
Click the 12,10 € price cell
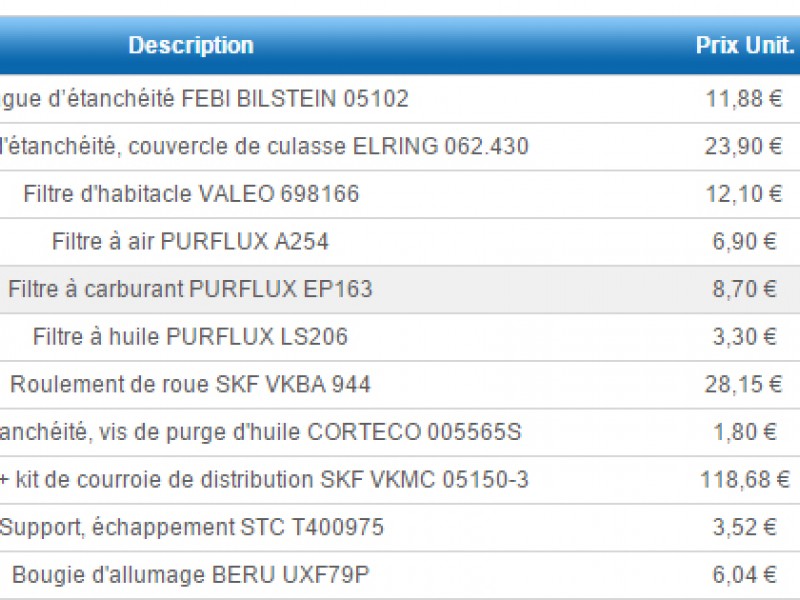tap(743, 194)
